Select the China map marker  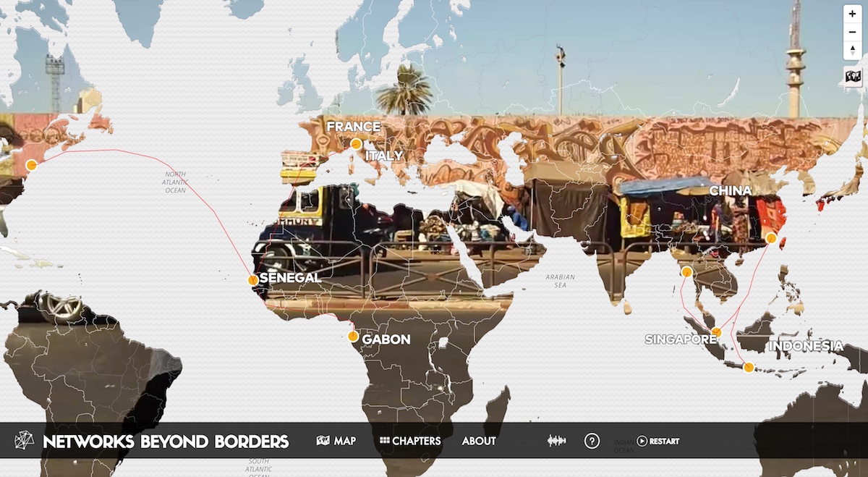point(771,237)
